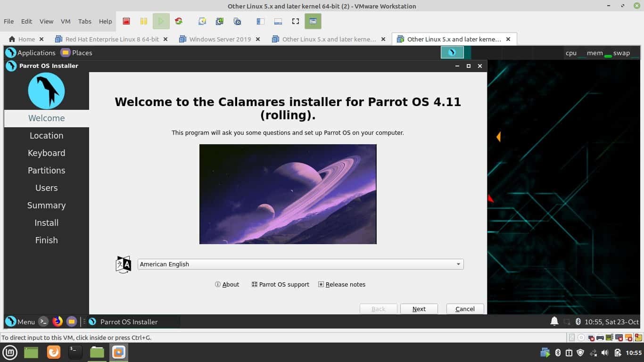Click the 10:55, Sat 23-Oct clock
This screenshot has height=362, width=644.
[611, 322]
